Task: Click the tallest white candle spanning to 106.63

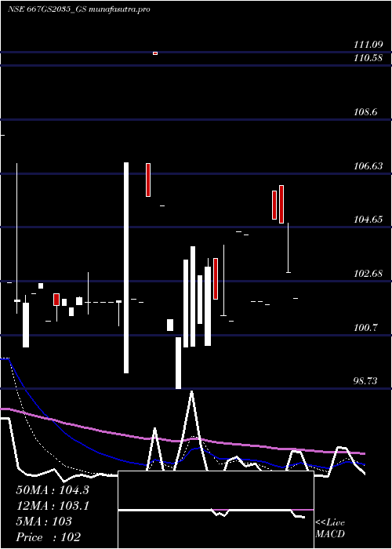Action: click(x=126, y=267)
